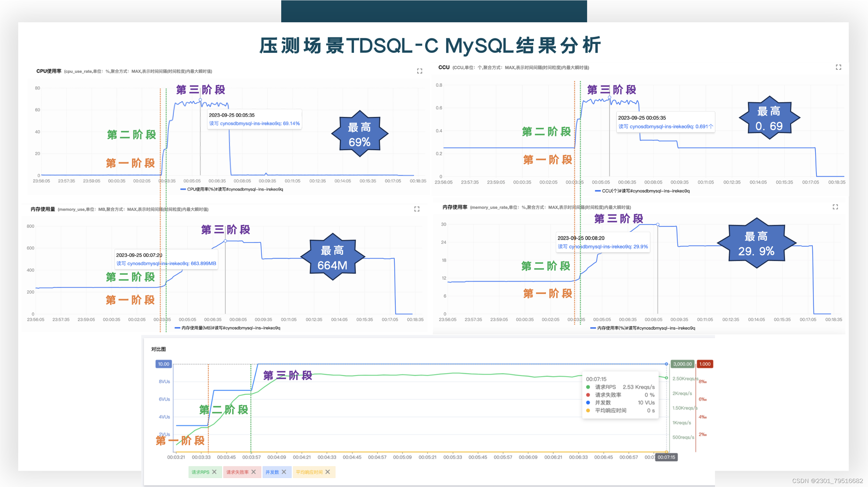Click the 平均响应时间 0 s tooltip row
This screenshot has height=487, width=868.
(620, 411)
